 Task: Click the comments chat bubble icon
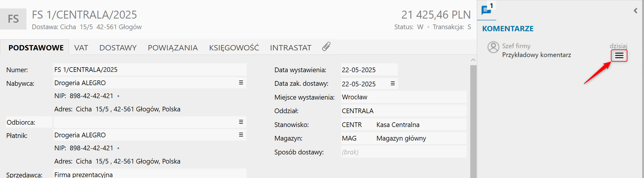coord(486,10)
